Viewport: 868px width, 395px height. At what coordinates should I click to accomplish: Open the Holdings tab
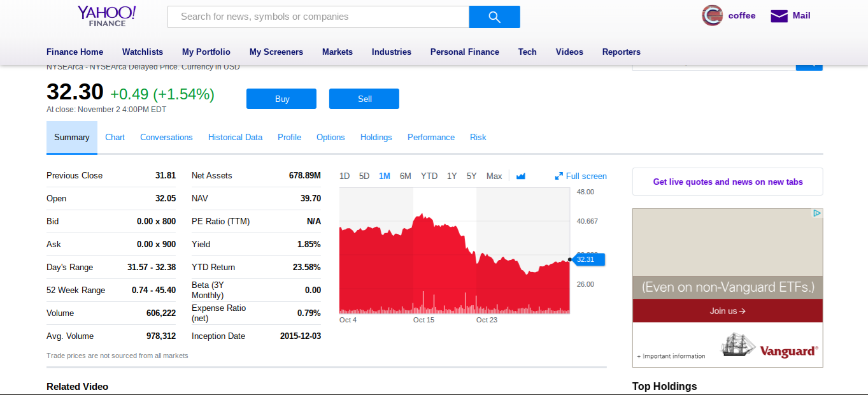[x=376, y=138]
